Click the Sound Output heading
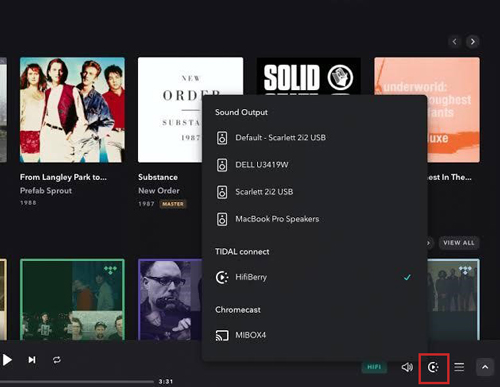500x387 pixels. click(241, 112)
